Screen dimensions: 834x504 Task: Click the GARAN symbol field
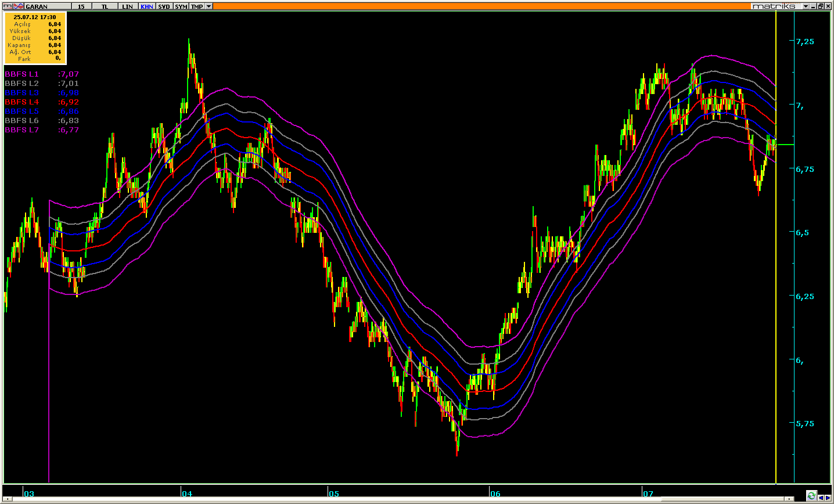(48, 6)
